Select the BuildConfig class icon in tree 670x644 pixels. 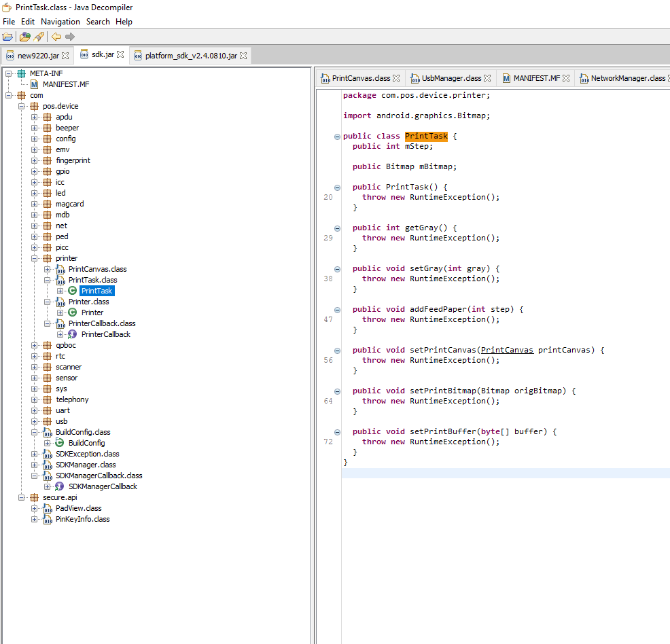click(60, 443)
